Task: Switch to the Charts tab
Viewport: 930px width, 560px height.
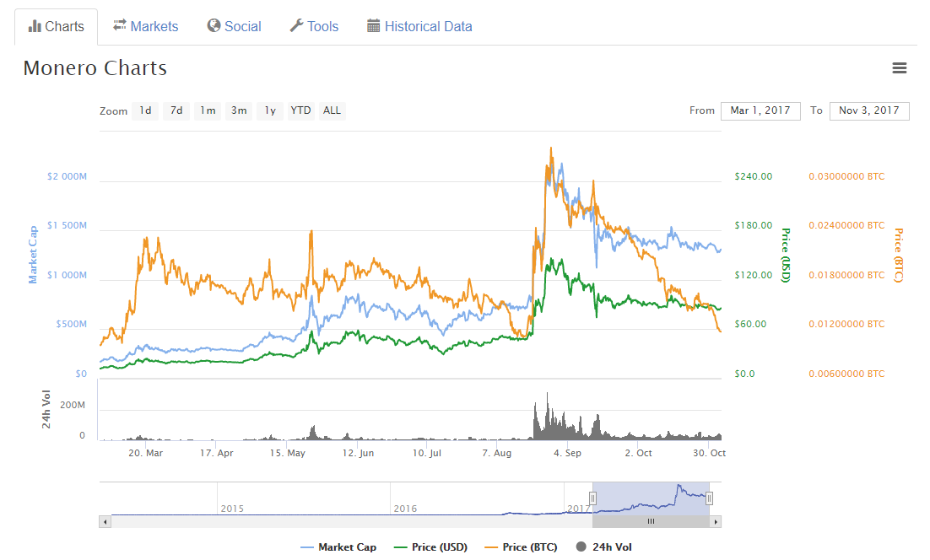Action: coord(57,27)
